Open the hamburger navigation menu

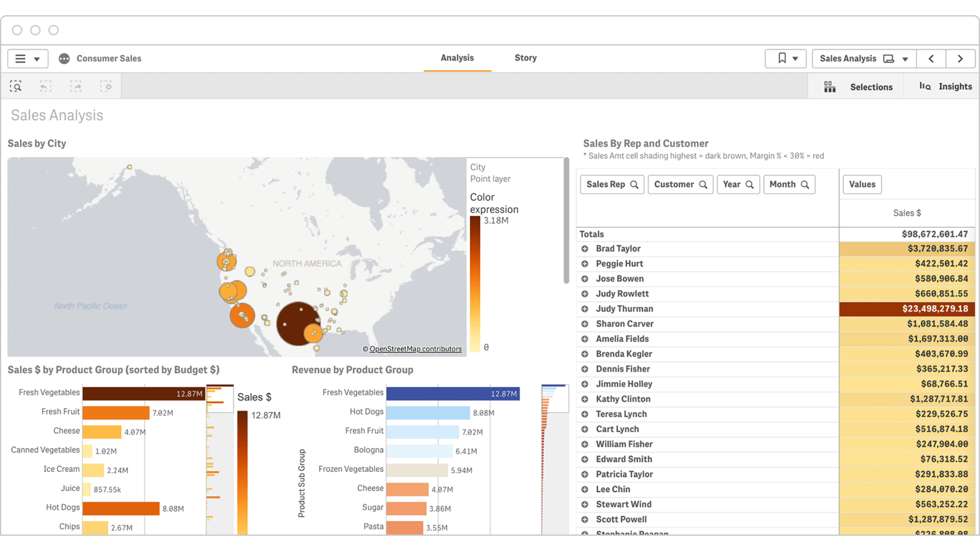tap(28, 59)
